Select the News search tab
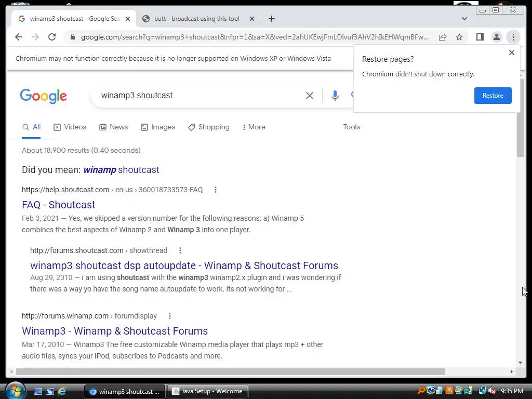The height and width of the screenshot is (399, 532). point(114,127)
